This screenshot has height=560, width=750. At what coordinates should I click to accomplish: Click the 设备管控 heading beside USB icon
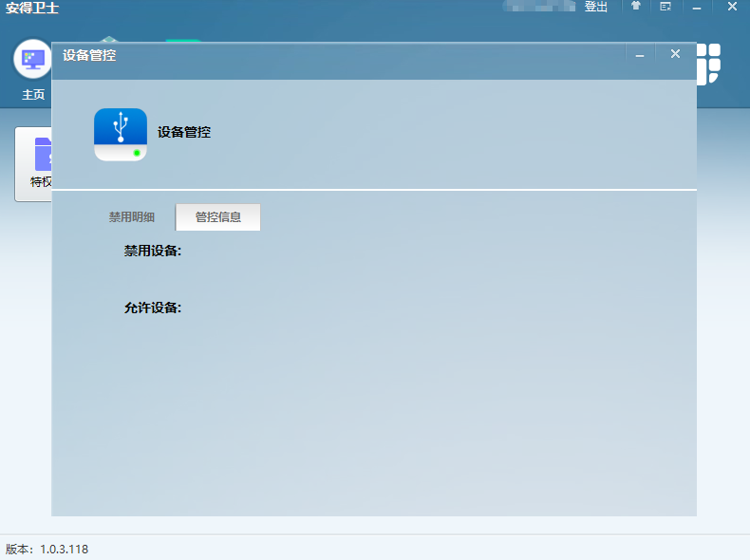(x=184, y=133)
